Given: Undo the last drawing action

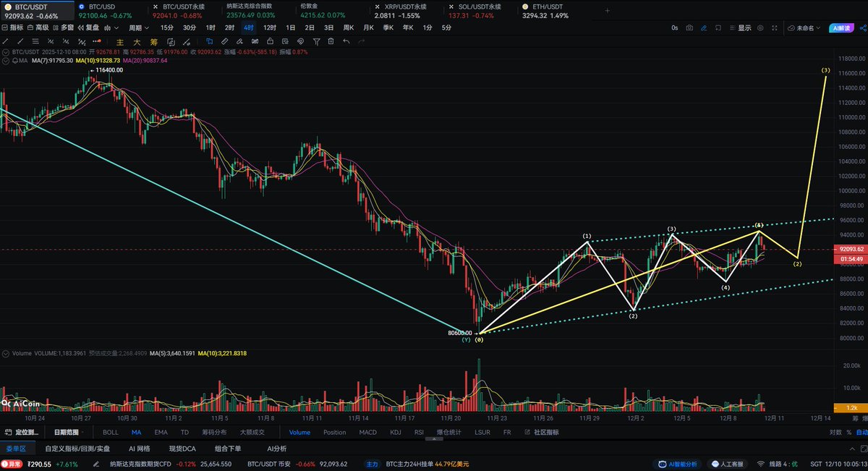Looking at the screenshot, I should point(346,41).
